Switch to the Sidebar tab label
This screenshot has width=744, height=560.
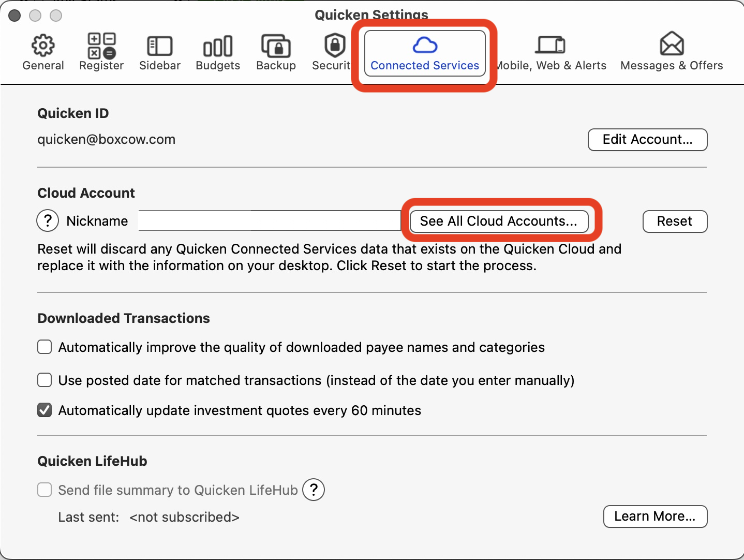pos(160,66)
